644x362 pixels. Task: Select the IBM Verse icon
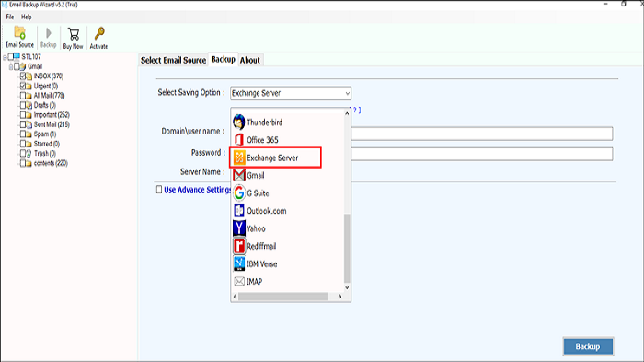238,263
